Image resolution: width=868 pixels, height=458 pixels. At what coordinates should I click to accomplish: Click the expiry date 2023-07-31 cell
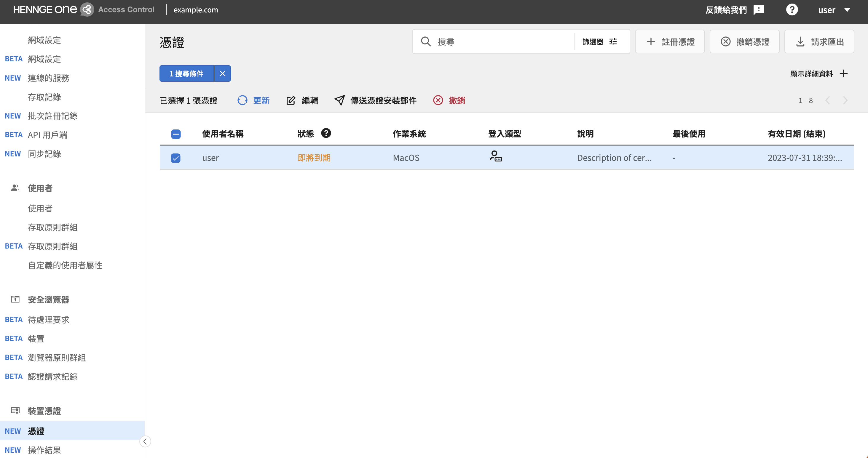point(805,158)
